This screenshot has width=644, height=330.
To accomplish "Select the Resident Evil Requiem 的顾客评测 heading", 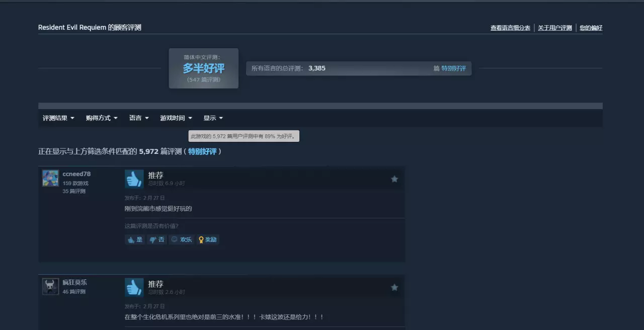I will click(x=90, y=28).
